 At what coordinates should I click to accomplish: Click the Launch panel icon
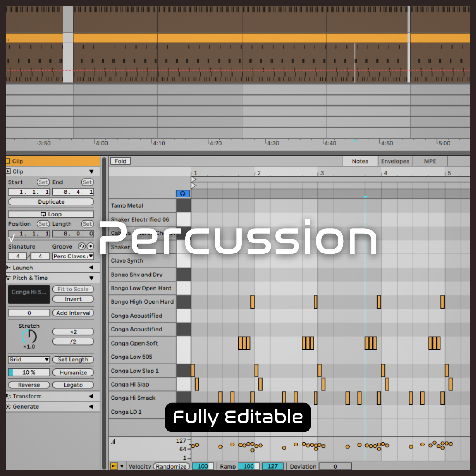click(8, 268)
